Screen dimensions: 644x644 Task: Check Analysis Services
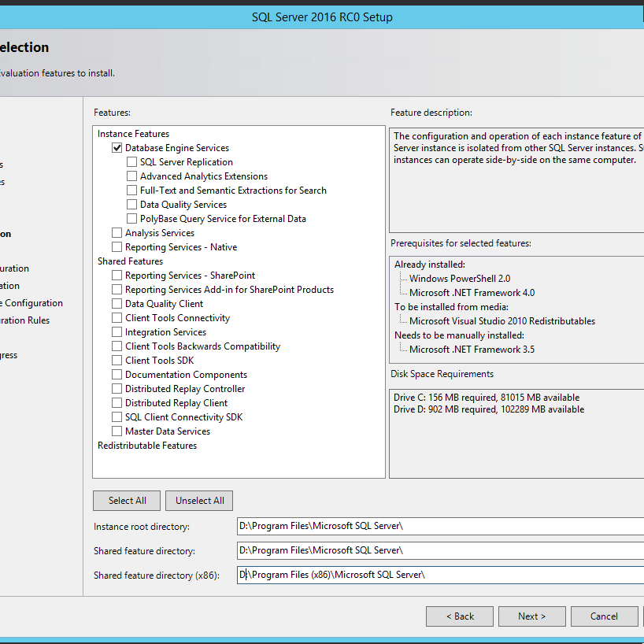point(117,232)
